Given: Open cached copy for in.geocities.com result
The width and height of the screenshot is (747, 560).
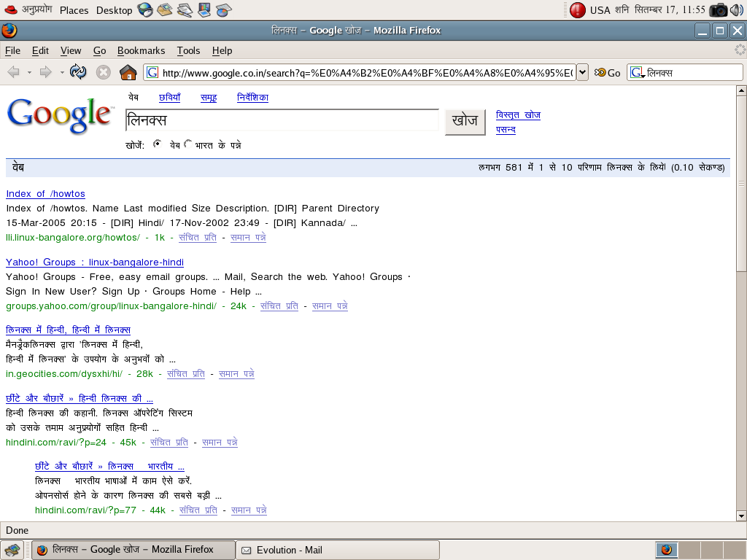Looking at the screenshot, I should [x=186, y=374].
